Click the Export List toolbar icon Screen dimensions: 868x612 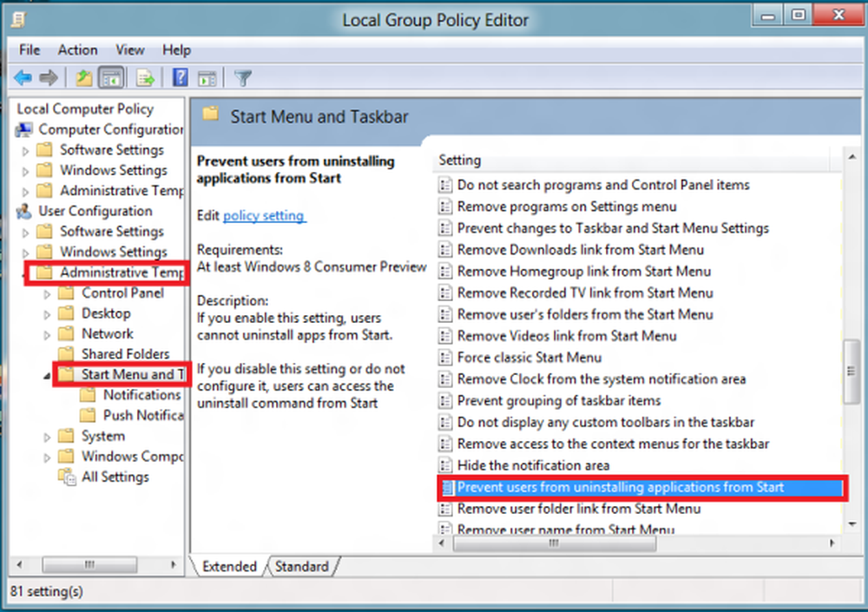coord(145,78)
